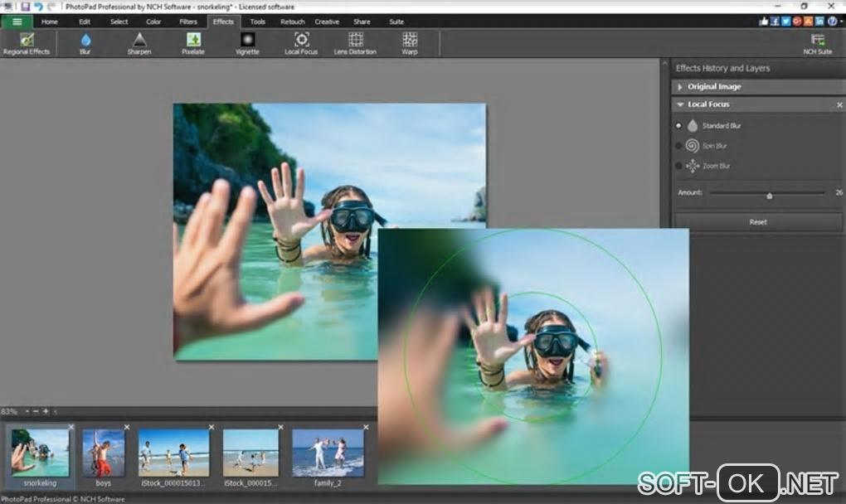Switch to the Color tab
The height and width of the screenshot is (504, 846).
coord(153,22)
